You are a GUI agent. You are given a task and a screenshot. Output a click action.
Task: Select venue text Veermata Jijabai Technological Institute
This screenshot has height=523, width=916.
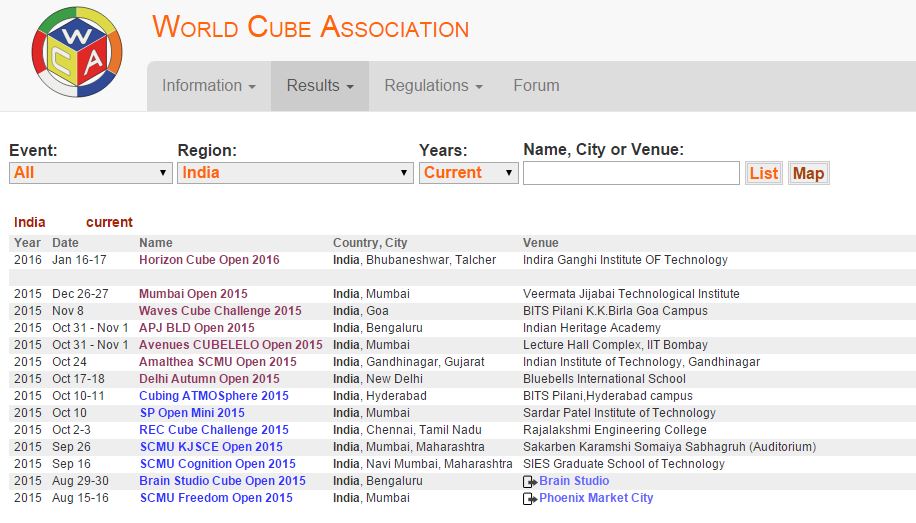tap(631, 294)
